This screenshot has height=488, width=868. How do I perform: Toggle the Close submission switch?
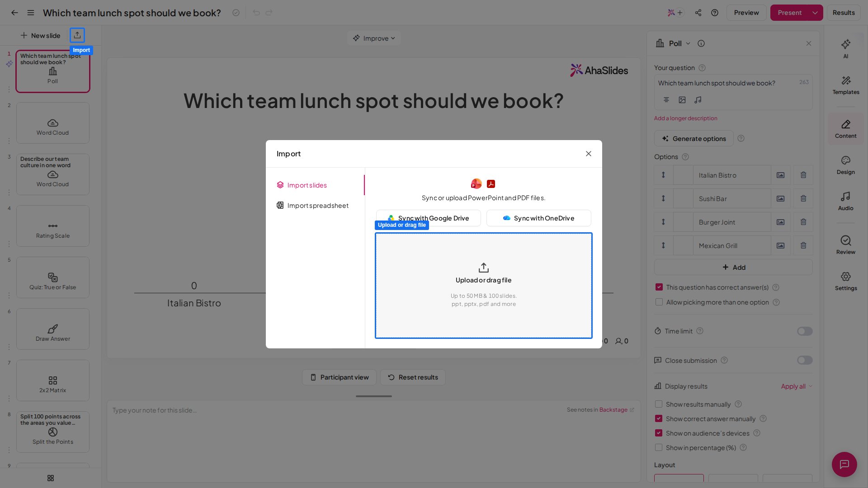[805, 360]
